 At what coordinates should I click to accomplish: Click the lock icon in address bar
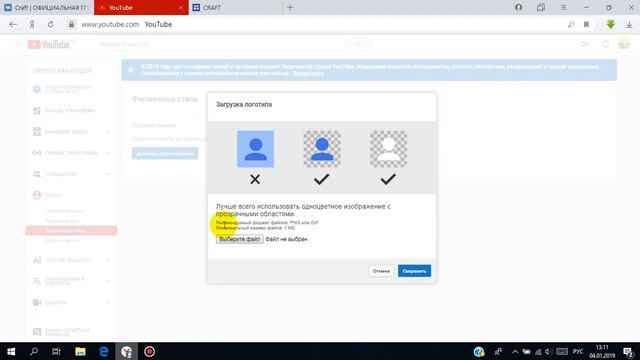click(x=71, y=24)
